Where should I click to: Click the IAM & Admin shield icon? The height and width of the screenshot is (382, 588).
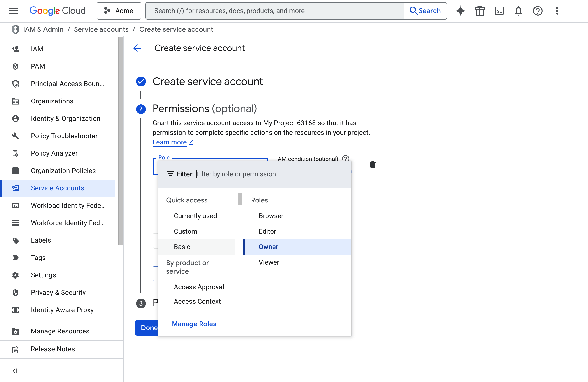(15, 29)
